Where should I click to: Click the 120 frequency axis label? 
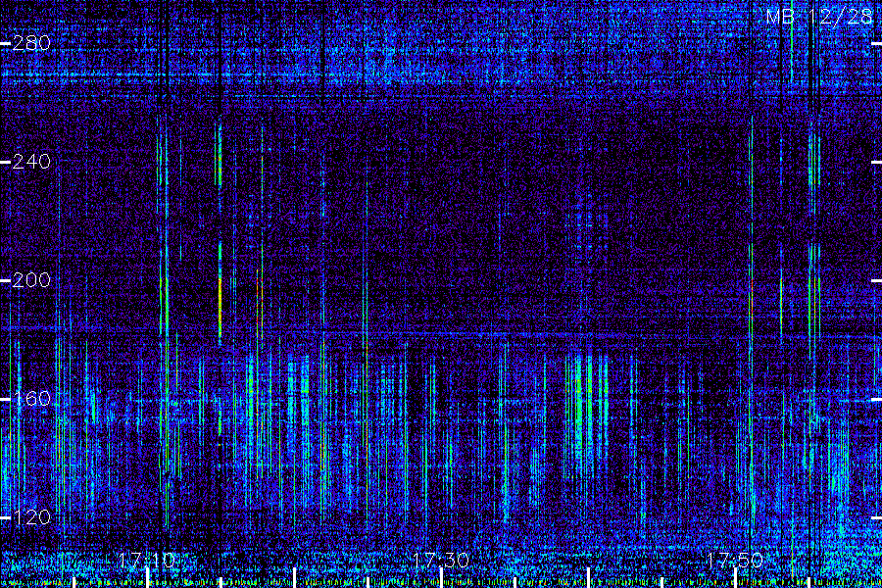(31, 517)
